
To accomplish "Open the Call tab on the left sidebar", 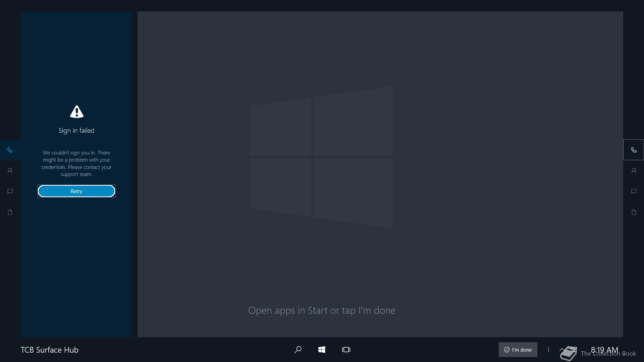I will tap(10, 150).
